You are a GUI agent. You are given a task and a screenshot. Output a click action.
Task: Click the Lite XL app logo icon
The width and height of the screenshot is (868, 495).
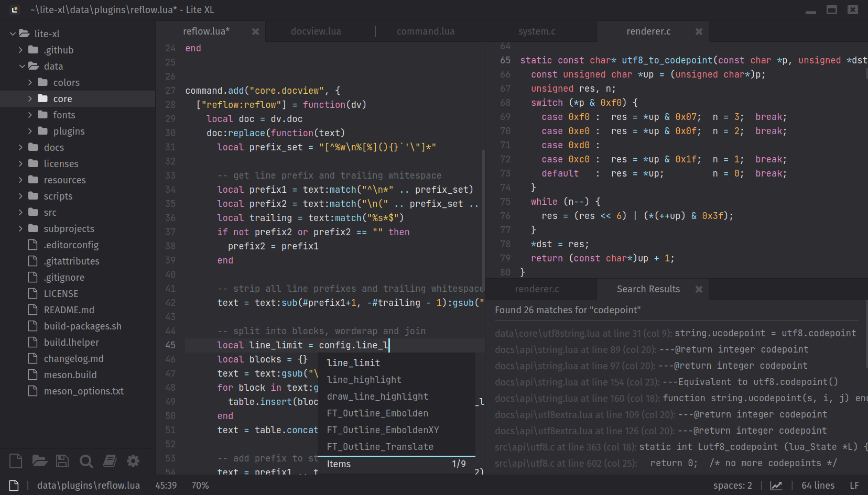click(x=14, y=9)
